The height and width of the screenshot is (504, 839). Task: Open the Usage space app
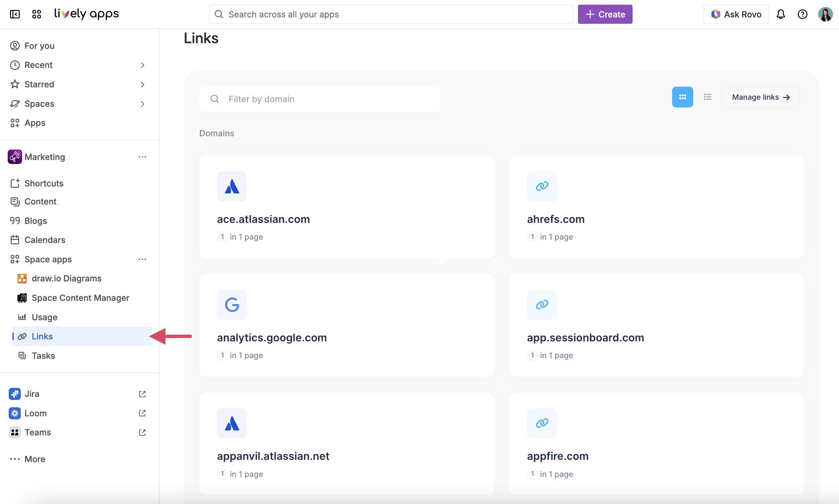[45, 317]
